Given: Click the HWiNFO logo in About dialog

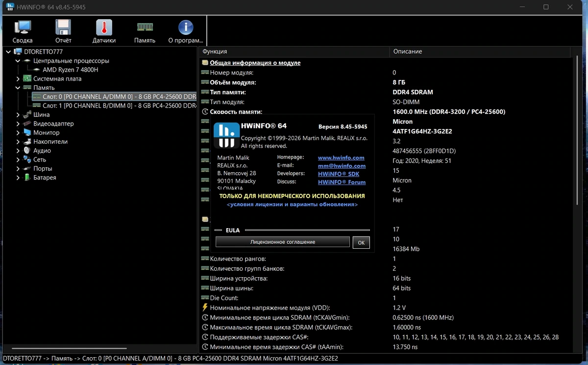Looking at the screenshot, I should pyautogui.click(x=226, y=135).
